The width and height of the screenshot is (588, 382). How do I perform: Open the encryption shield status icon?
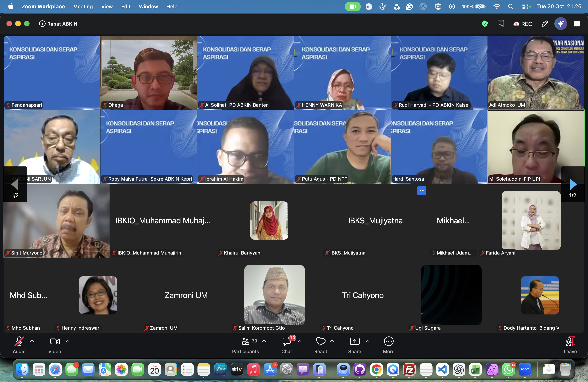click(484, 24)
